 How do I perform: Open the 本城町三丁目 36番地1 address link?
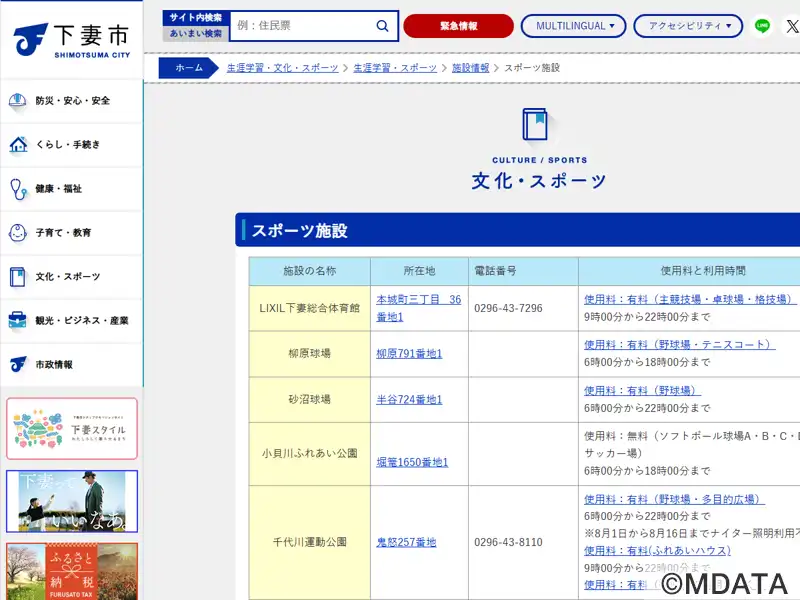coord(418,308)
